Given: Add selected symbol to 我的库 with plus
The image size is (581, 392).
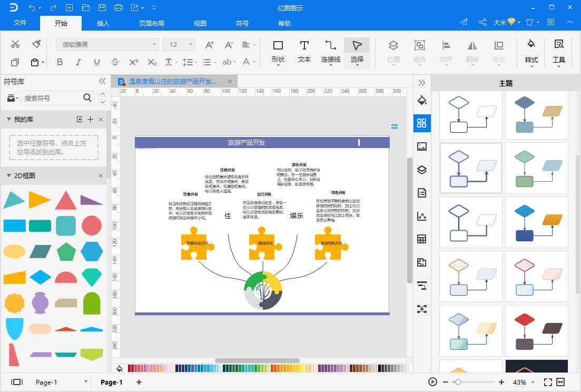Looking at the screenshot, I should click(x=90, y=119).
